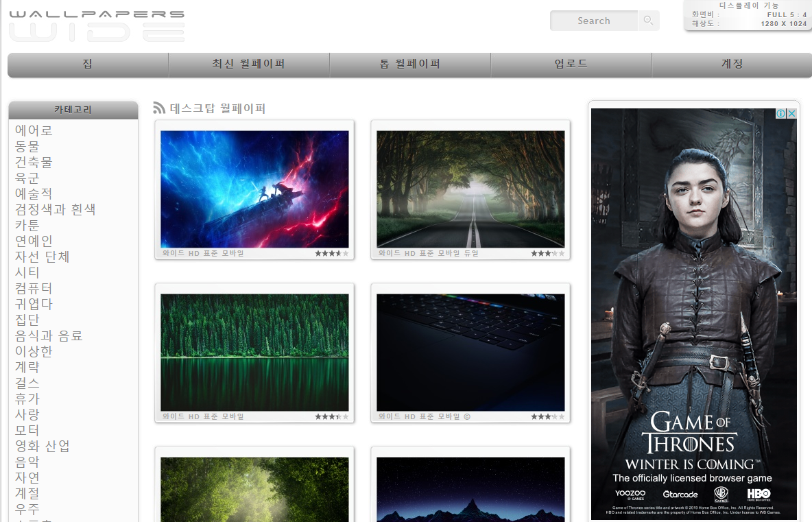Click HD tag under keyboard wallpaper

pyautogui.click(x=409, y=416)
